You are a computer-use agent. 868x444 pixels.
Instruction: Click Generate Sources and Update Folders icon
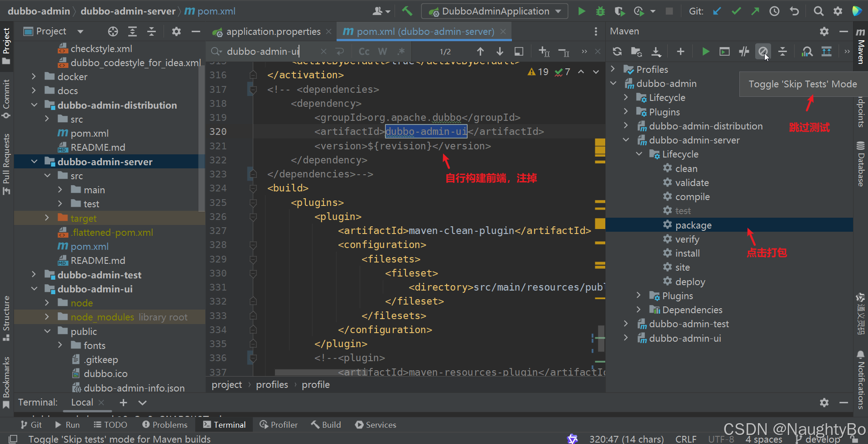tap(637, 52)
